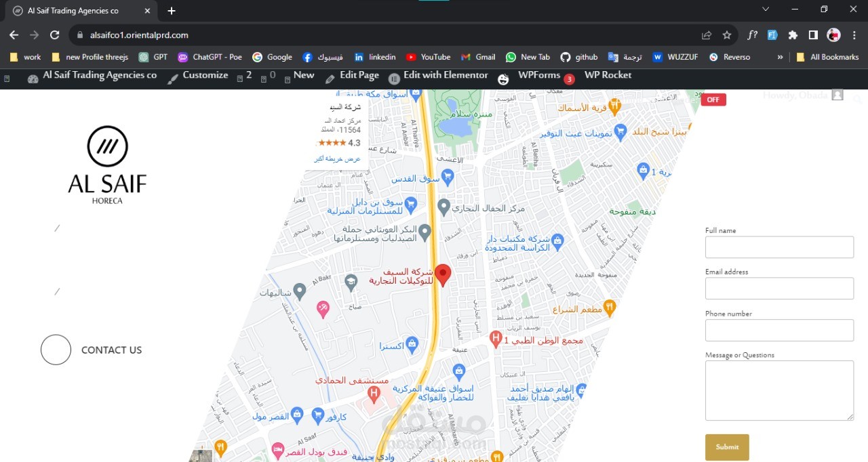Open the blue FI extension icon
Viewport: 868px width, 462px height.
point(772,35)
